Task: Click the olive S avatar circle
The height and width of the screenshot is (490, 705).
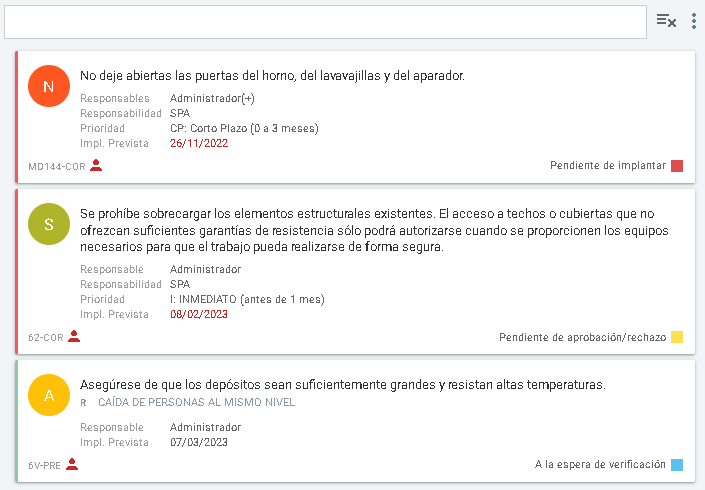Action: [x=49, y=224]
